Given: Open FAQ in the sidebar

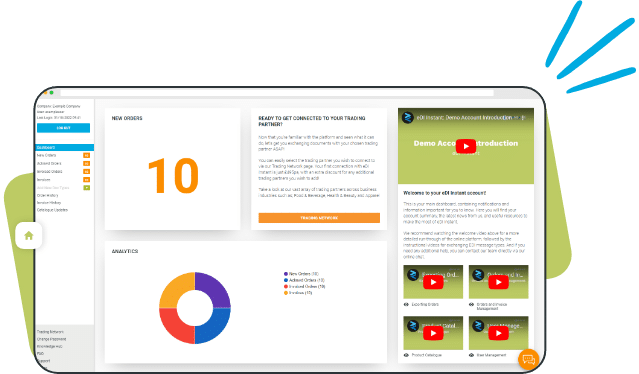Looking at the screenshot, I should [x=40, y=354].
